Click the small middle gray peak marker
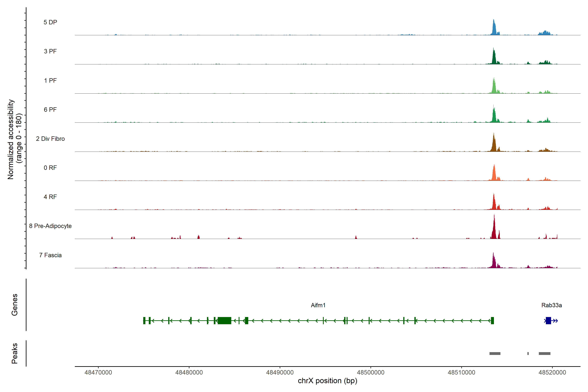 click(528, 353)
